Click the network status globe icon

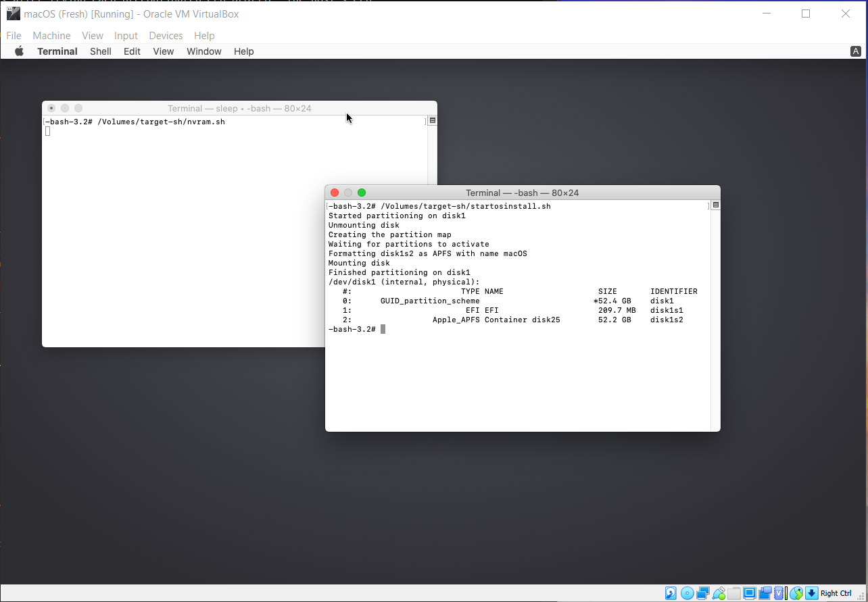[794, 593]
